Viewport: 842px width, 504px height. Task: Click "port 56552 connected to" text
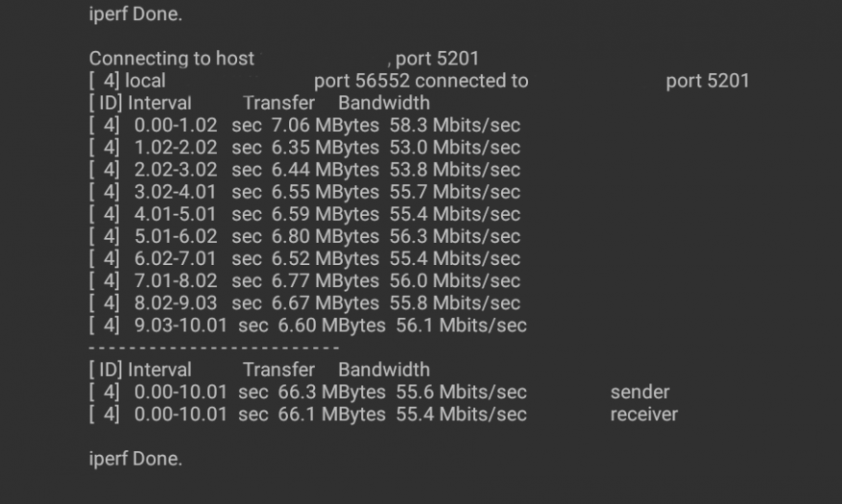(421, 81)
